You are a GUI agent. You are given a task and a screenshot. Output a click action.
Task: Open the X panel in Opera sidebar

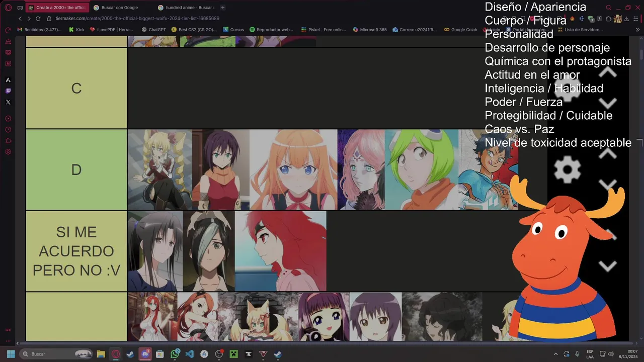[x=8, y=102]
